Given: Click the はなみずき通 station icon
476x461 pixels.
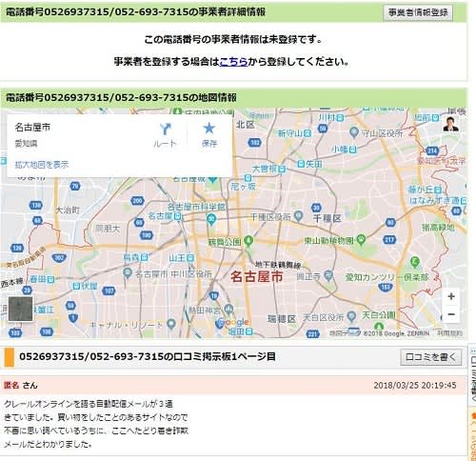Looking at the screenshot, I should [x=464, y=200].
